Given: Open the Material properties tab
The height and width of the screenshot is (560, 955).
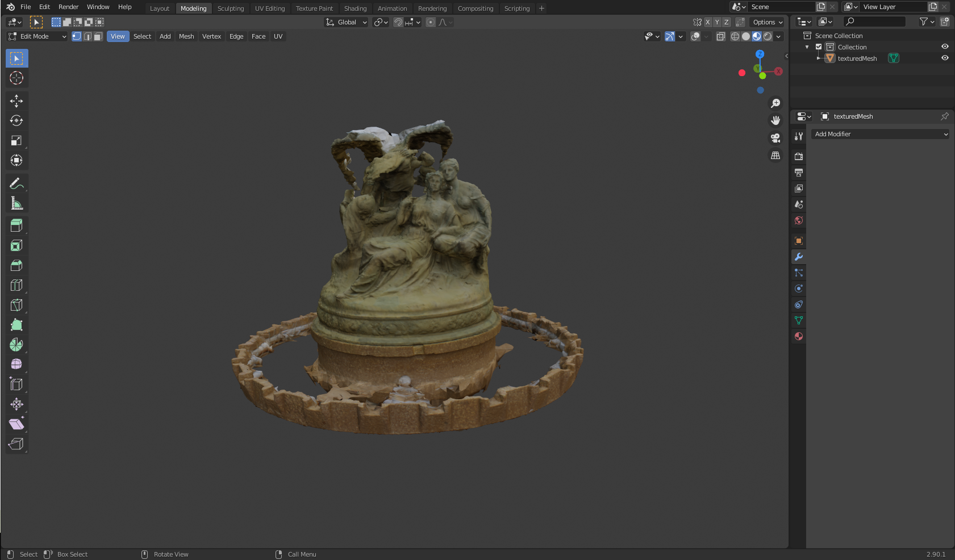Looking at the screenshot, I should click(x=799, y=336).
